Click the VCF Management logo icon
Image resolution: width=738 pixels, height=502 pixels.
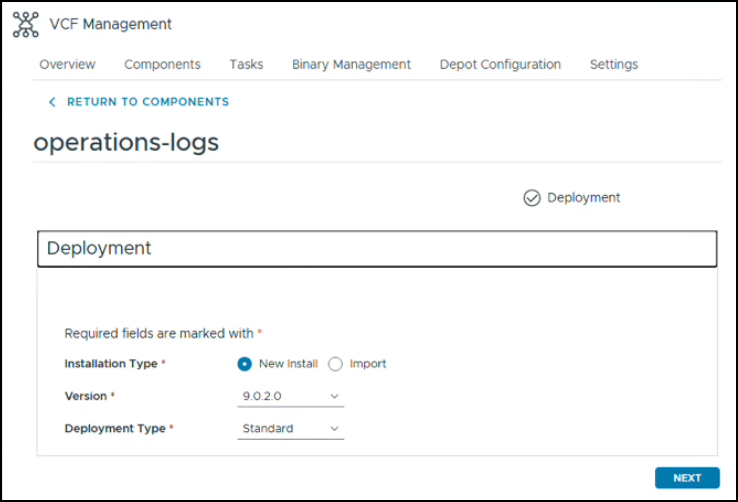coord(25,24)
